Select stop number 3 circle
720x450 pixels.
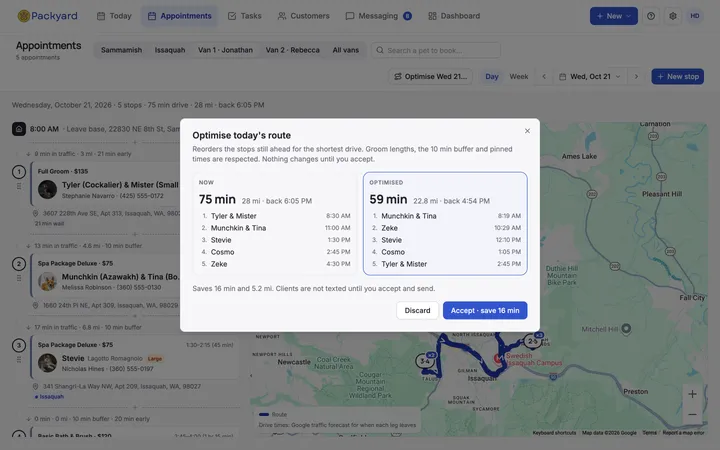19,345
